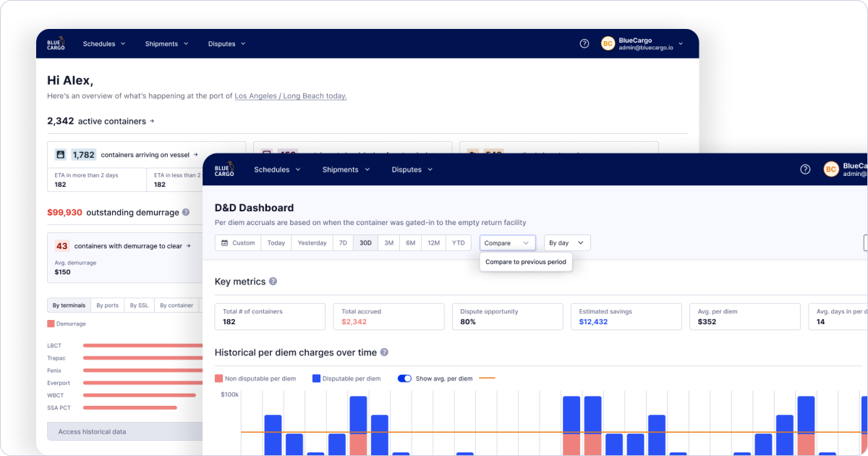The height and width of the screenshot is (456, 868).
Task: Switch to the By ports tab
Action: click(107, 305)
